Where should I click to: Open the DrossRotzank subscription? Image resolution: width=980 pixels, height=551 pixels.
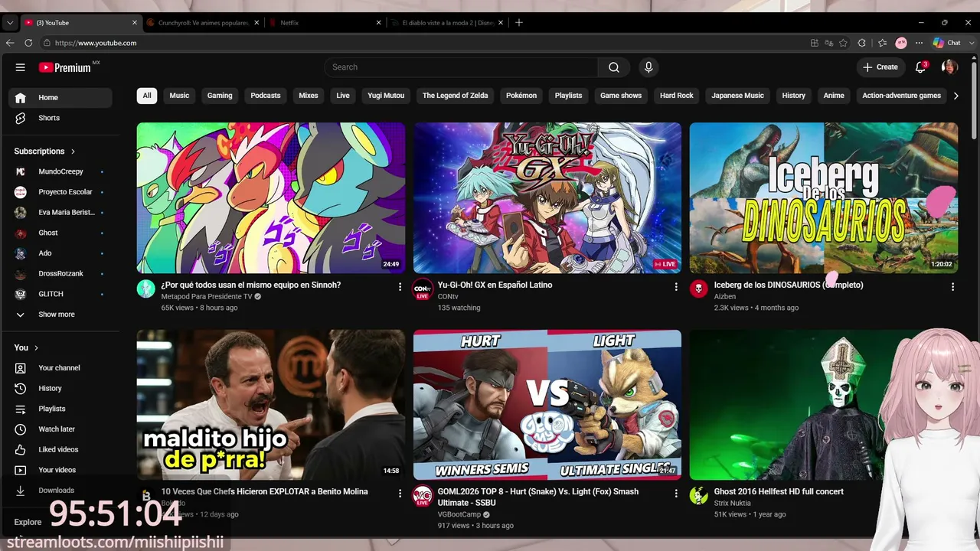60,274
